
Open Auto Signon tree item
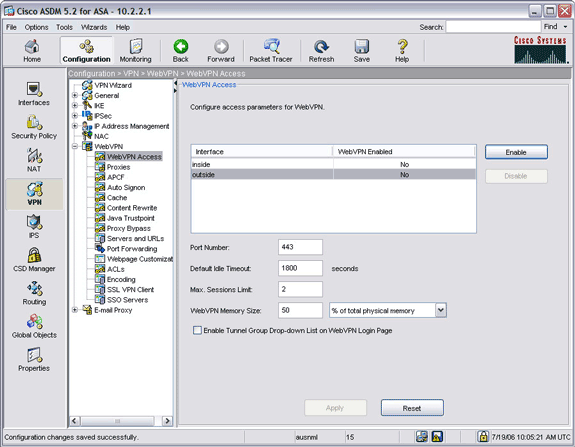pos(126,188)
